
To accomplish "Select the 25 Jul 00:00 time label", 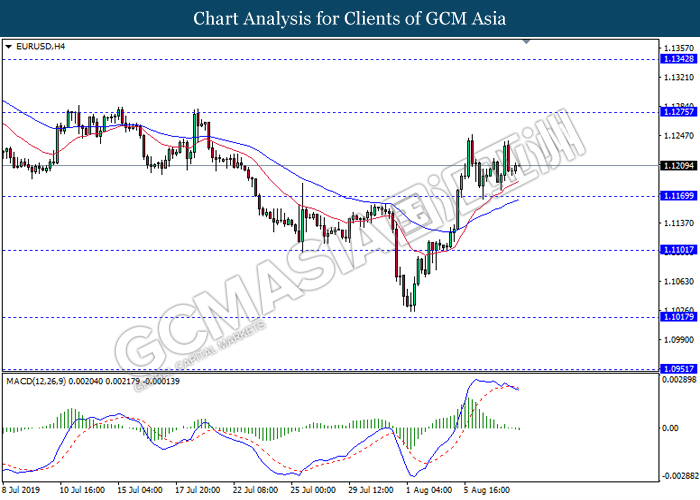I will pyautogui.click(x=313, y=490).
